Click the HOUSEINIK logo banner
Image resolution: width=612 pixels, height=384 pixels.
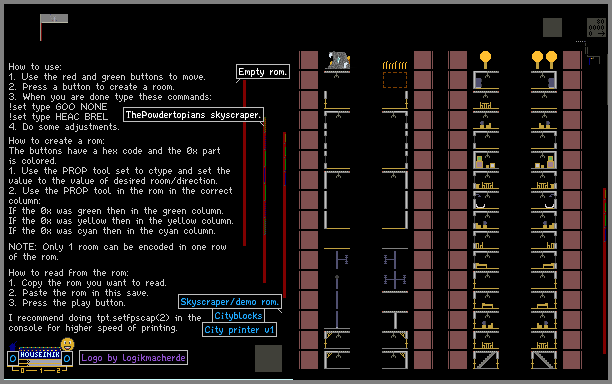click(40, 354)
